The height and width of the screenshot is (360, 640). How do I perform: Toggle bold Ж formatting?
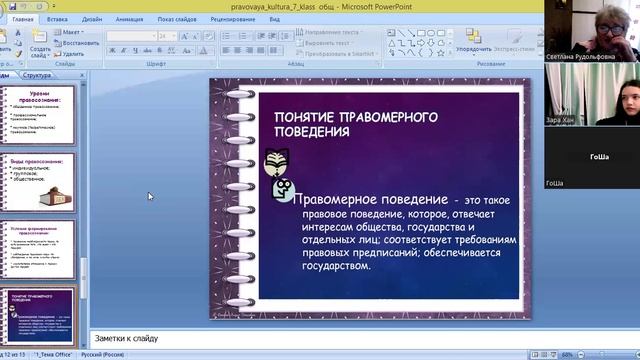coord(112,51)
